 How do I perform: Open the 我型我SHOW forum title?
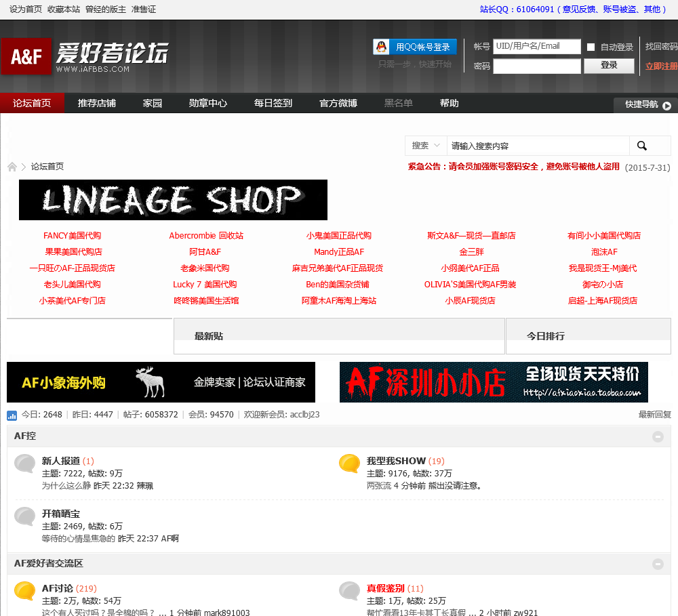pyautogui.click(x=396, y=461)
